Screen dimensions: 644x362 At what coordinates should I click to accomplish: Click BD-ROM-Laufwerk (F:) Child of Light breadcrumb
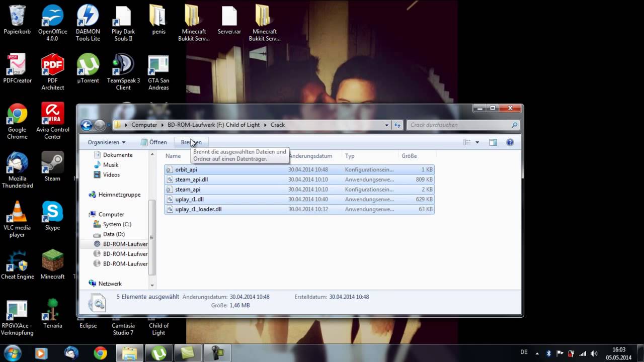pyautogui.click(x=214, y=125)
